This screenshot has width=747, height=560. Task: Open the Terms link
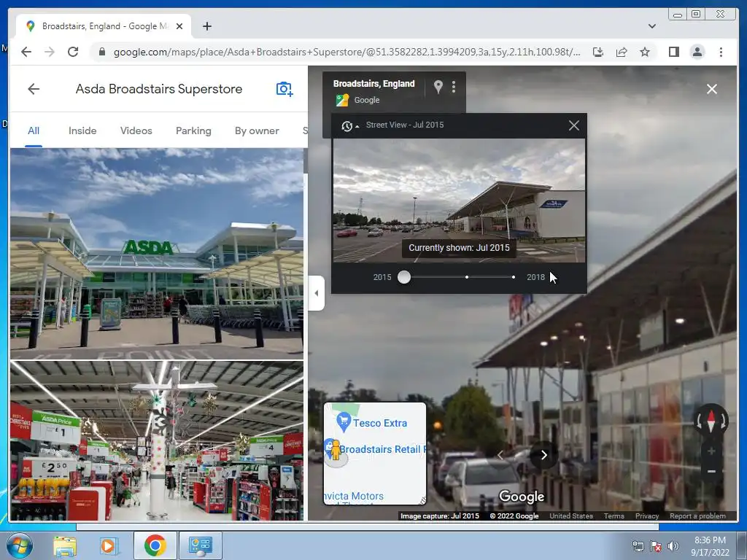point(614,516)
